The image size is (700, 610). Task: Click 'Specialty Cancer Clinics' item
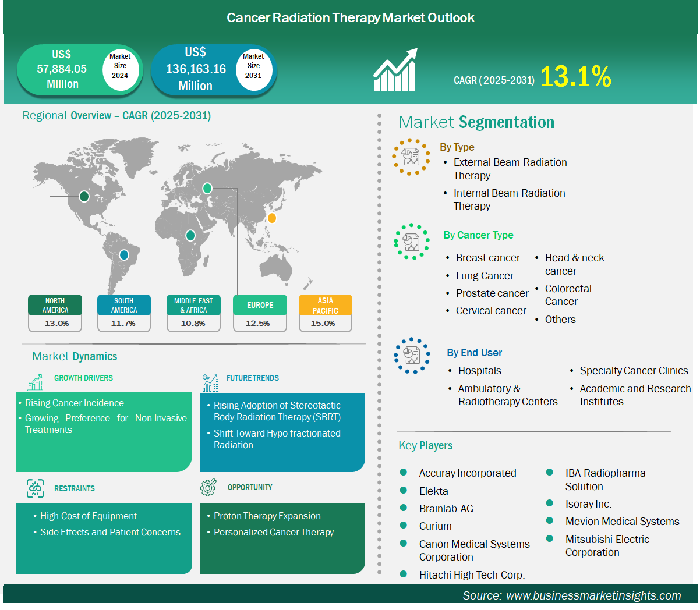tap(634, 371)
